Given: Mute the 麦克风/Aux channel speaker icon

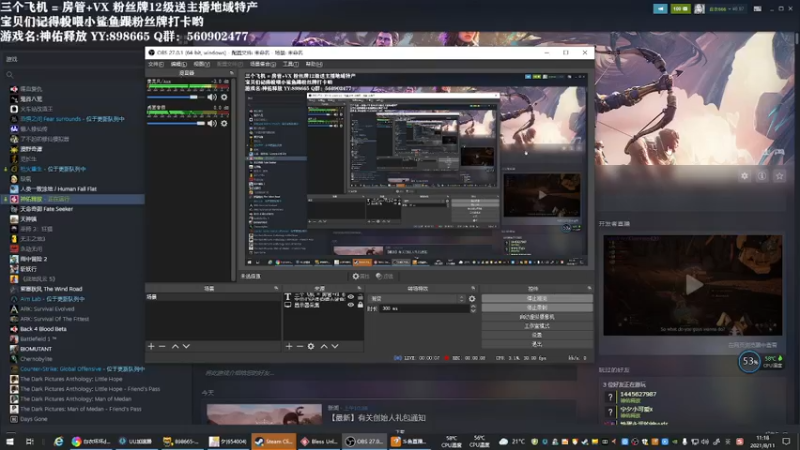Looking at the screenshot, I should point(212,97).
